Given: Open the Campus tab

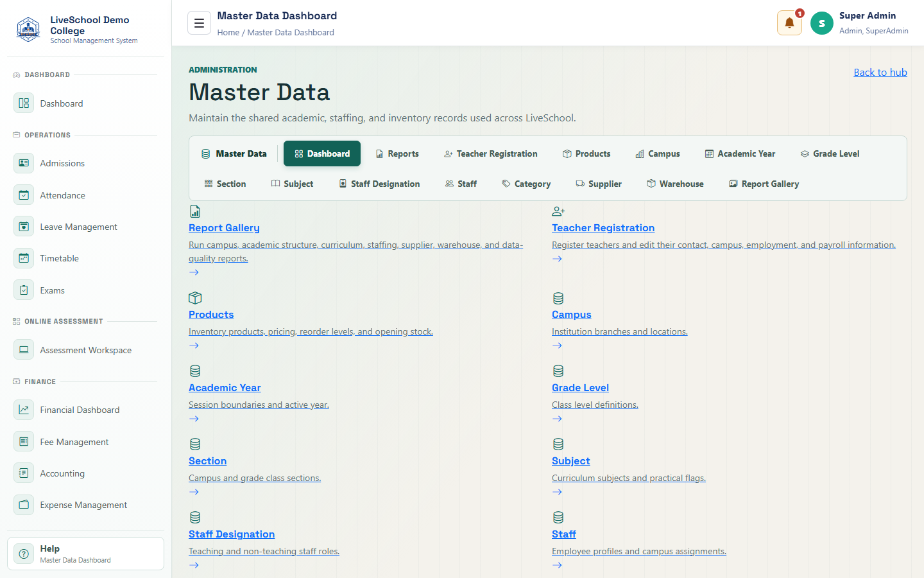Looking at the screenshot, I should click(658, 153).
